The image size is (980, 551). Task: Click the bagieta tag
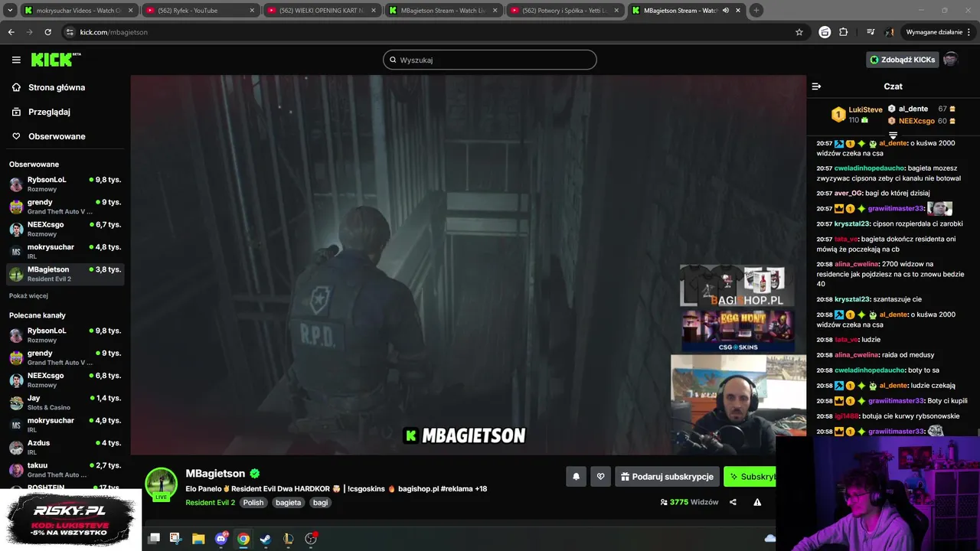pos(289,503)
